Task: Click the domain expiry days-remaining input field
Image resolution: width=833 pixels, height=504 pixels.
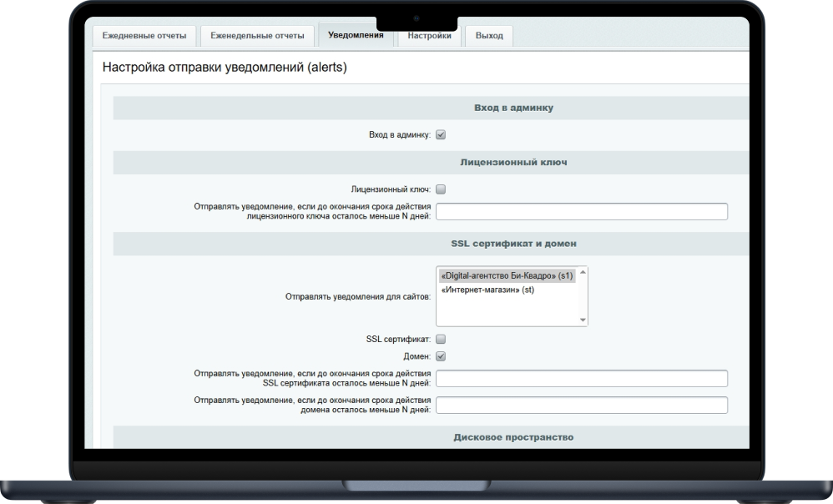Action: pyautogui.click(x=581, y=406)
